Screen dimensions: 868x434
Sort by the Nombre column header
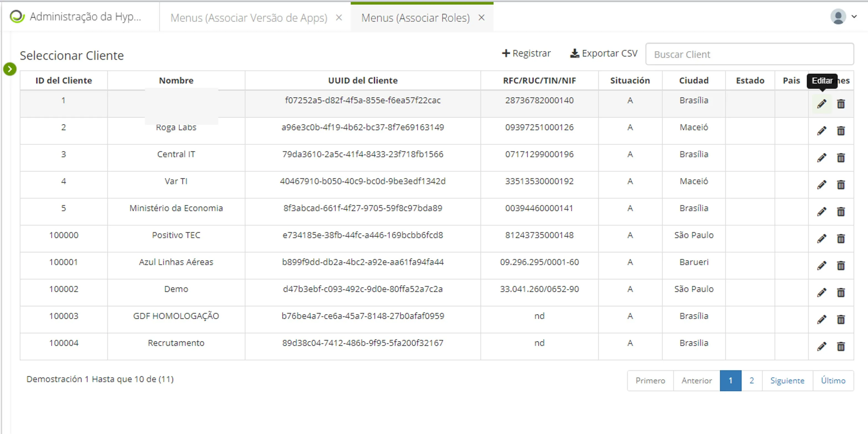176,80
